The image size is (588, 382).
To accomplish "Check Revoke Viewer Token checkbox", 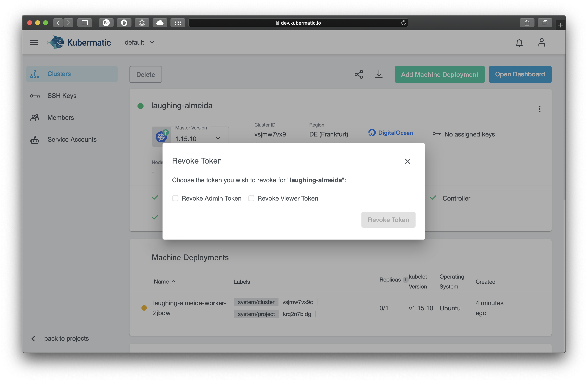I will 251,198.
